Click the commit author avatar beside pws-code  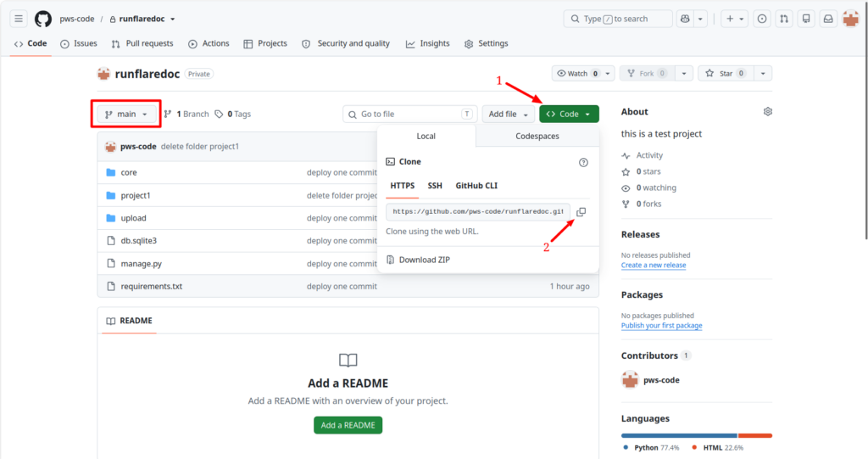111,146
